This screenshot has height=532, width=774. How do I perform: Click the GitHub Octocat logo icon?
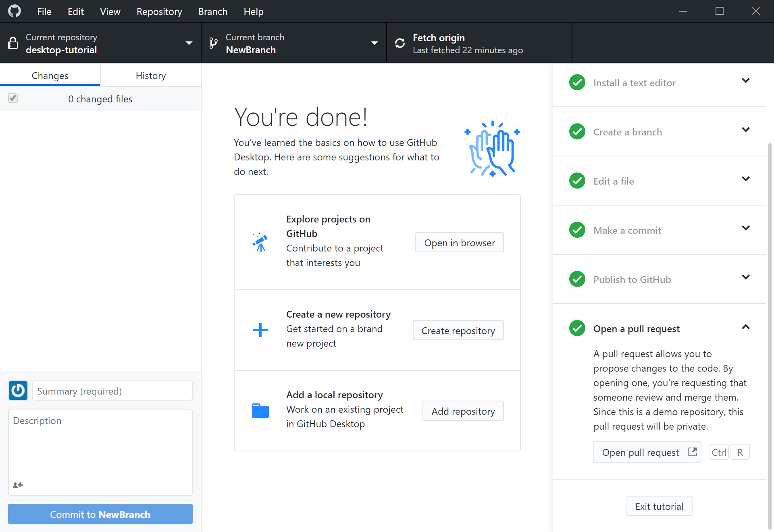(x=15, y=11)
